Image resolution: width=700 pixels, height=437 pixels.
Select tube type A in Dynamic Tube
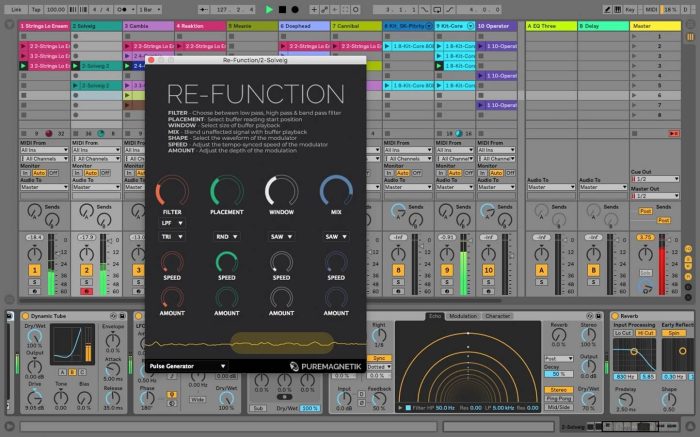[x=62, y=372]
